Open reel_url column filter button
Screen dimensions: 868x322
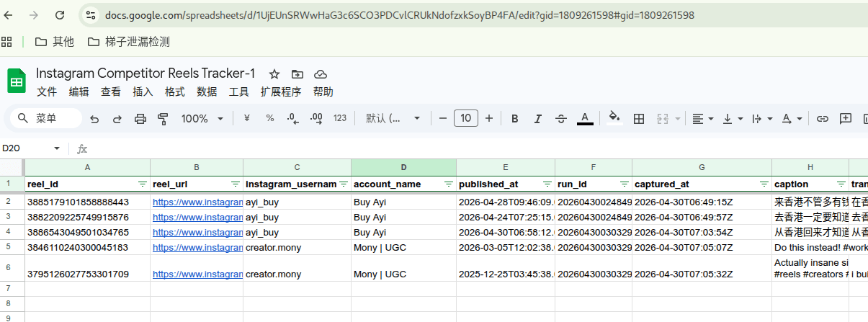point(235,184)
